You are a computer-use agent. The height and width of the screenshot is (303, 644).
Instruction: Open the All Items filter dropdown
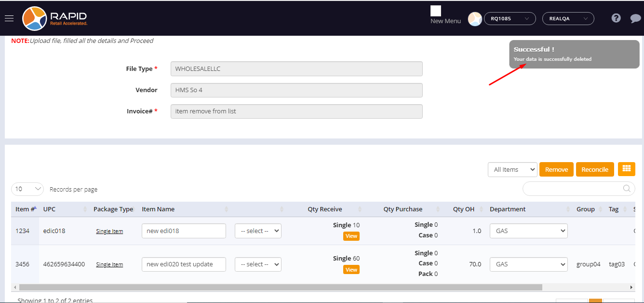(x=512, y=169)
